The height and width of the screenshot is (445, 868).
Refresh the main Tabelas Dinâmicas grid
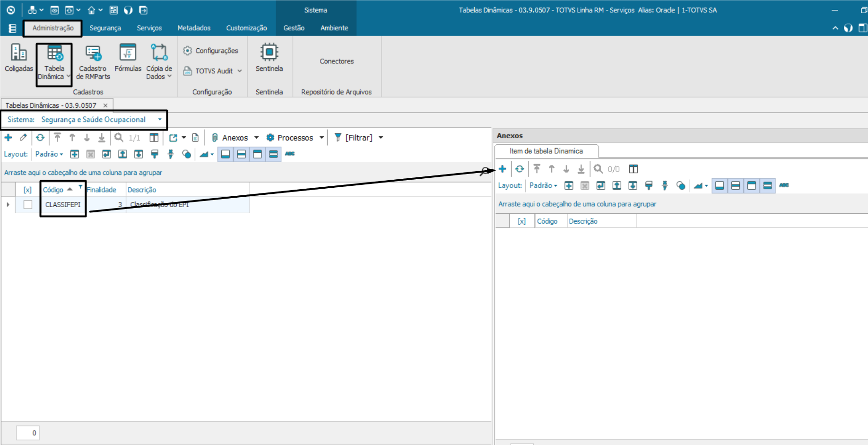[x=40, y=138]
